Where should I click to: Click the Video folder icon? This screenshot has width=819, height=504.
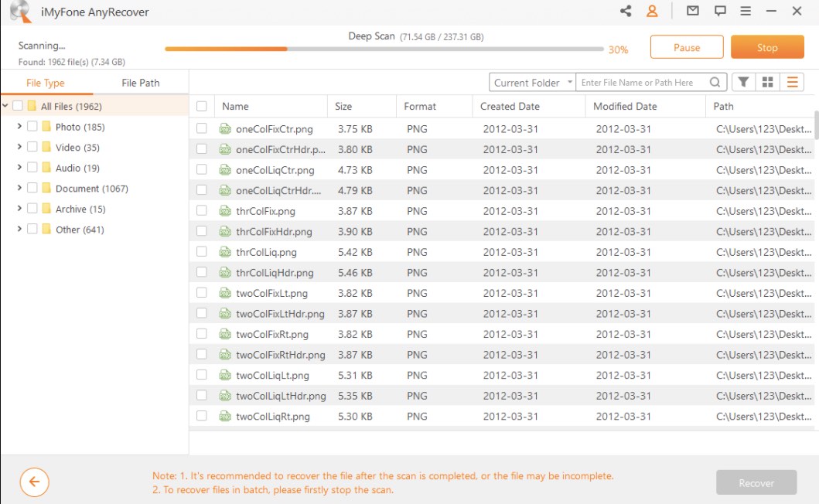[x=46, y=147]
